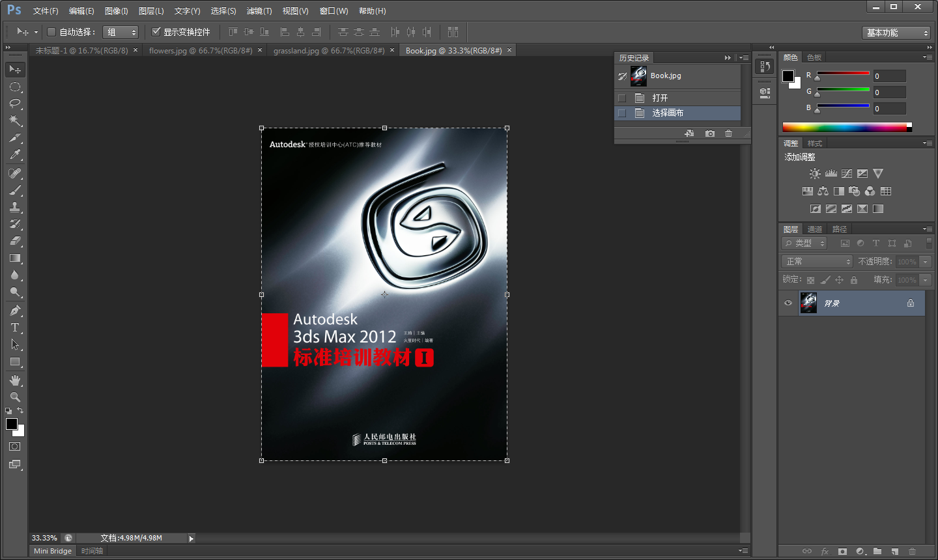This screenshot has height=560, width=938.
Task: Select the Zoom tool in the toolbox
Action: 15,397
